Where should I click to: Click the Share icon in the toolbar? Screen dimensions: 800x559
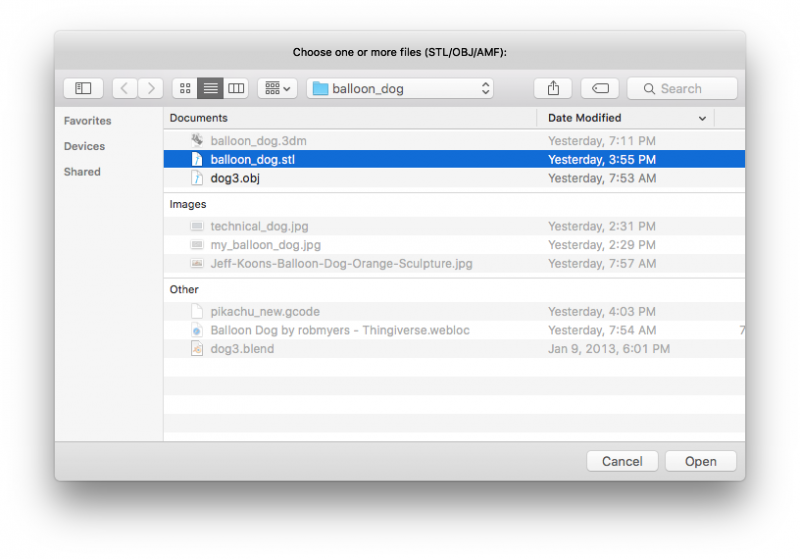(553, 88)
